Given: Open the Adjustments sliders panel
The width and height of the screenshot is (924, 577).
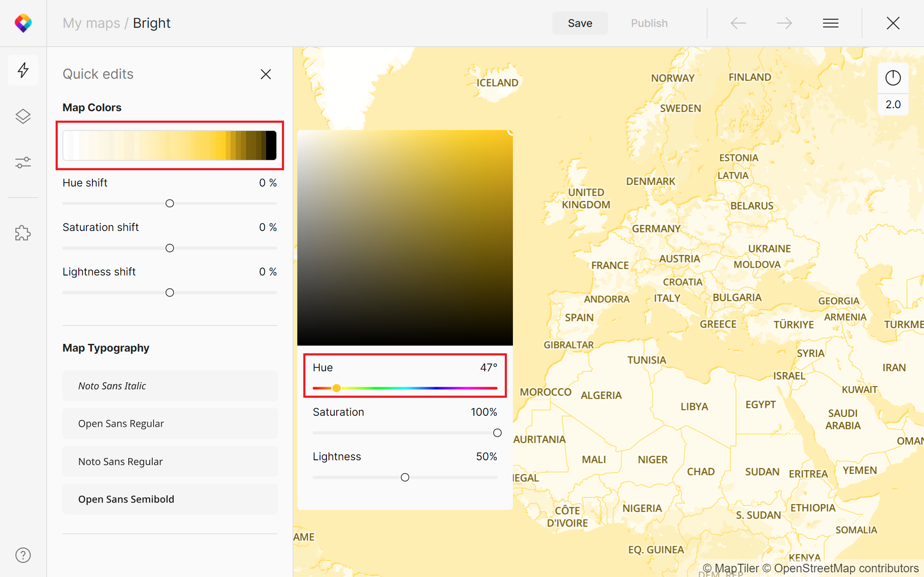Looking at the screenshot, I should pos(23,162).
